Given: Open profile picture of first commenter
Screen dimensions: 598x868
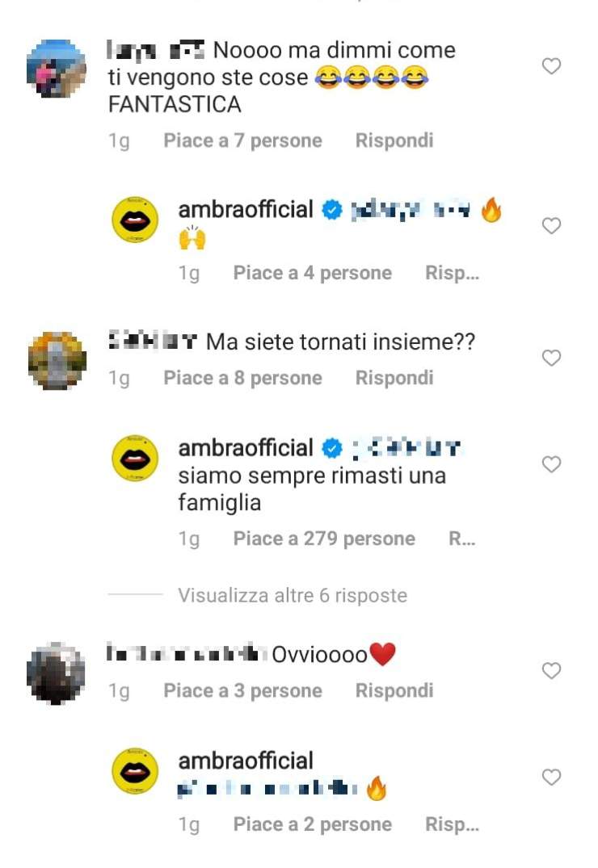Looking at the screenshot, I should [57, 69].
